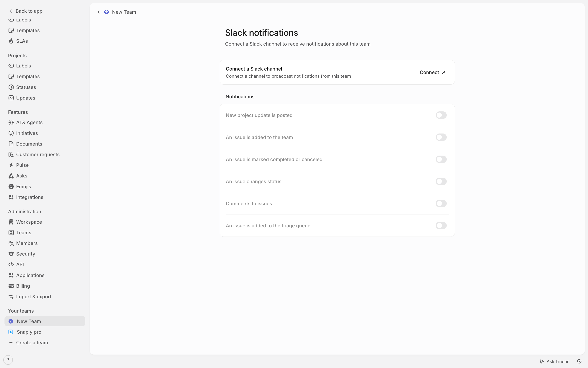Open the history clock icon at bottom right
The width and height of the screenshot is (588, 368).
click(579, 361)
